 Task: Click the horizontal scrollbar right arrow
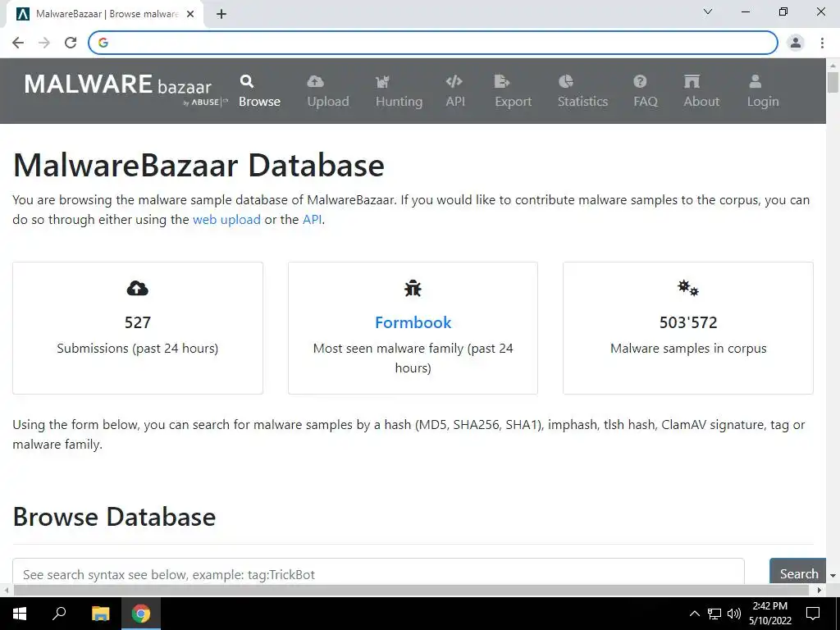(x=819, y=591)
